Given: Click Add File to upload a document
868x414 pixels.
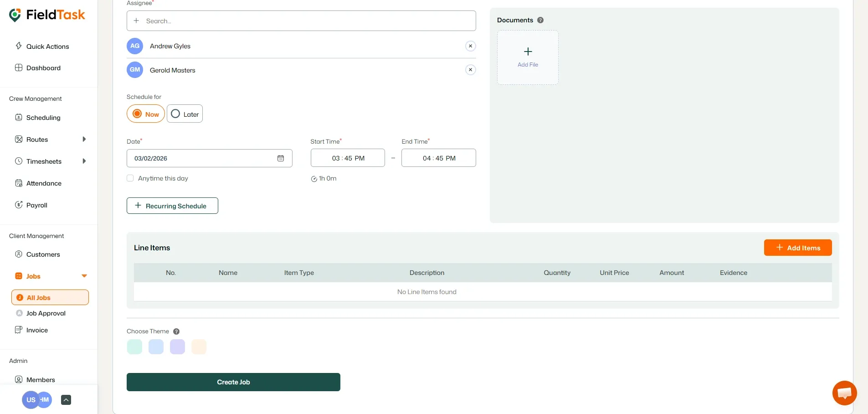Looking at the screenshot, I should (x=528, y=57).
